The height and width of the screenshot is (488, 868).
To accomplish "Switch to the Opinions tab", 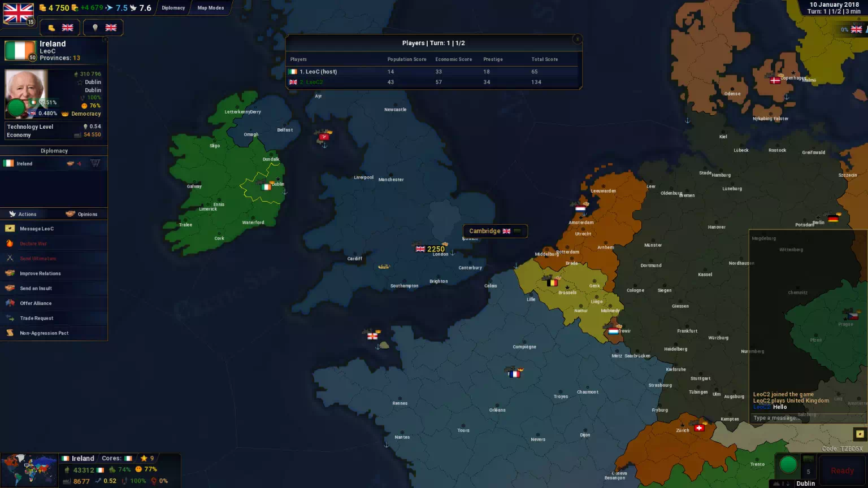I will click(82, 214).
